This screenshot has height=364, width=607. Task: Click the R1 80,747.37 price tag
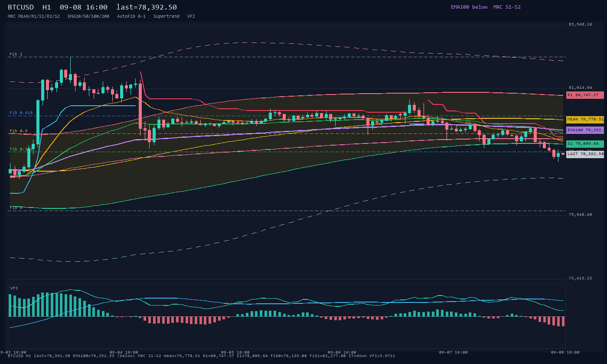pos(585,95)
